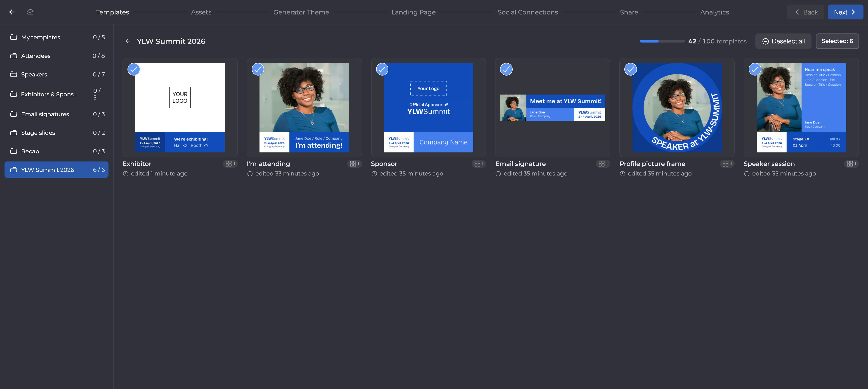Click the folder icon next to My templates
The image size is (868, 389).
pyautogui.click(x=14, y=37)
